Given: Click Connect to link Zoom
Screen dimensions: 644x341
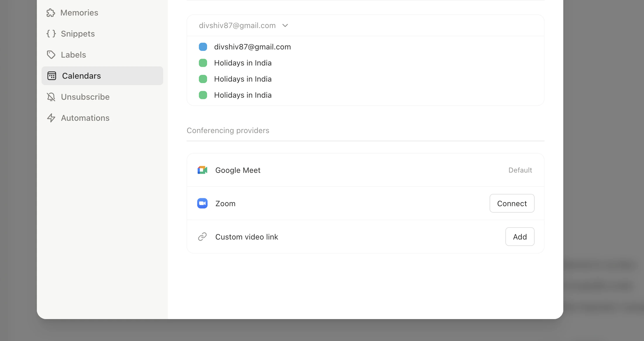Looking at the screenshot, I should (512, 203).
